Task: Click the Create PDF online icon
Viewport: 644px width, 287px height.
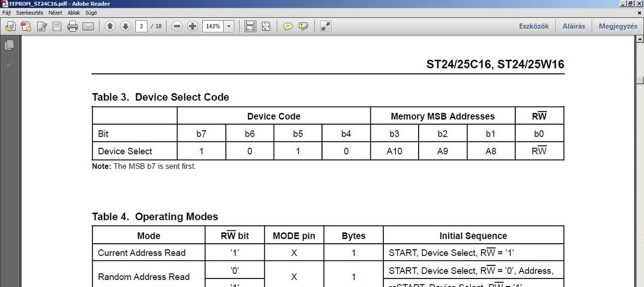Action: pyautogui.click(x=26, y=26)
